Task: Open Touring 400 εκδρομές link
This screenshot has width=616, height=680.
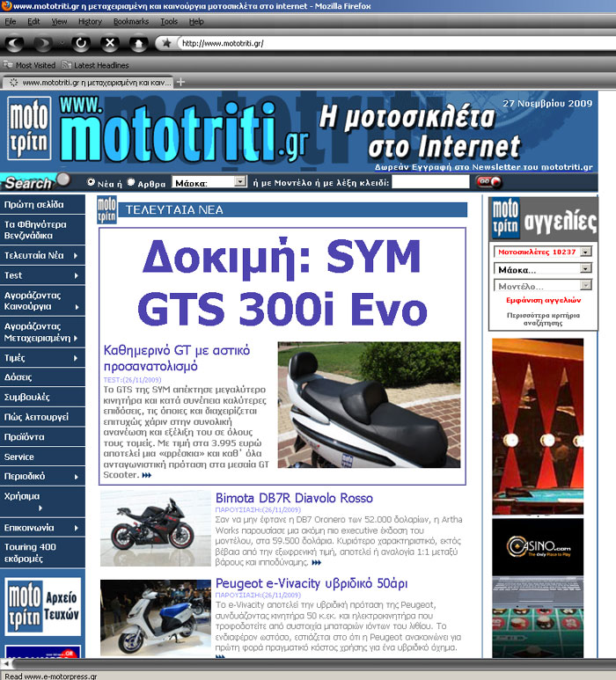Action: pos(42,553)
